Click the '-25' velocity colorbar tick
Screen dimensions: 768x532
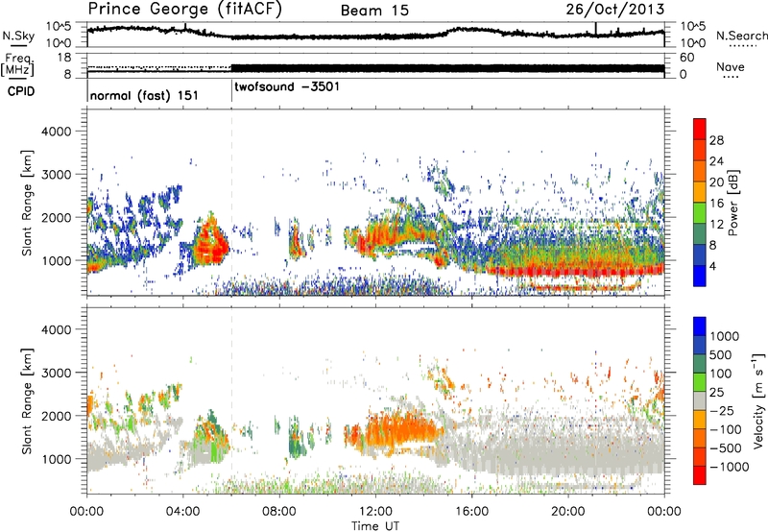tap(721, 410)
